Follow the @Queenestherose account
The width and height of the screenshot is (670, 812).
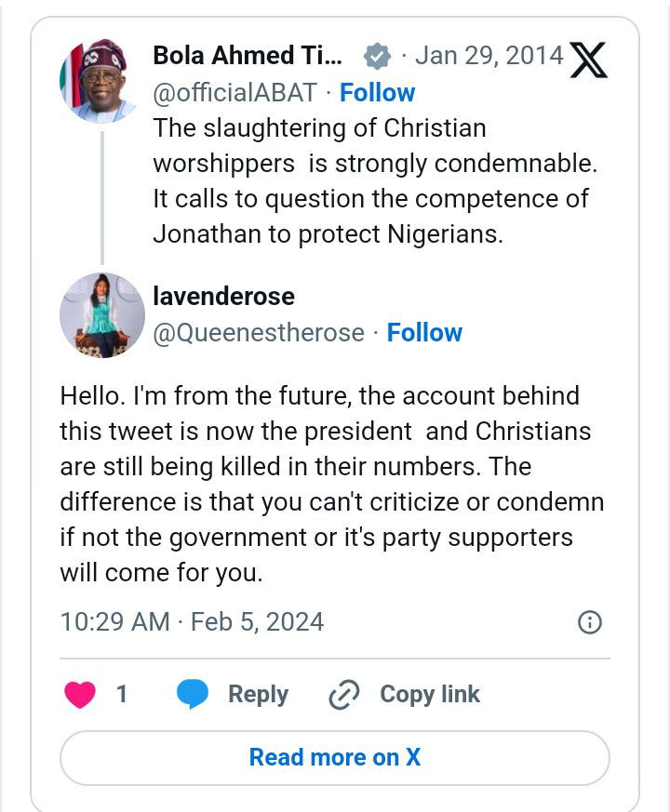[424, 333]
